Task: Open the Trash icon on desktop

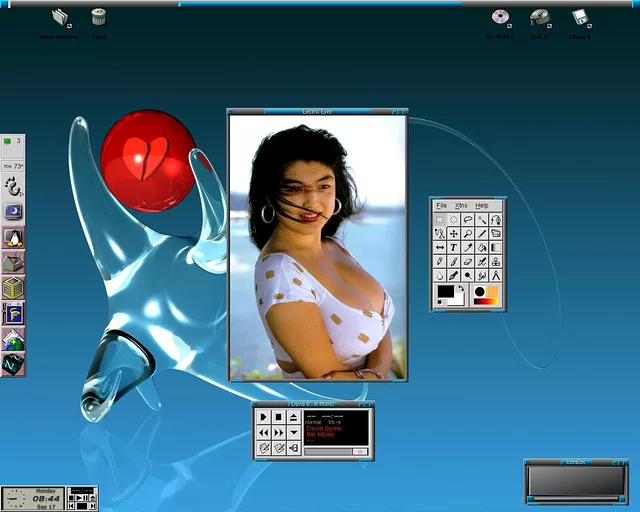Action: 99,17
